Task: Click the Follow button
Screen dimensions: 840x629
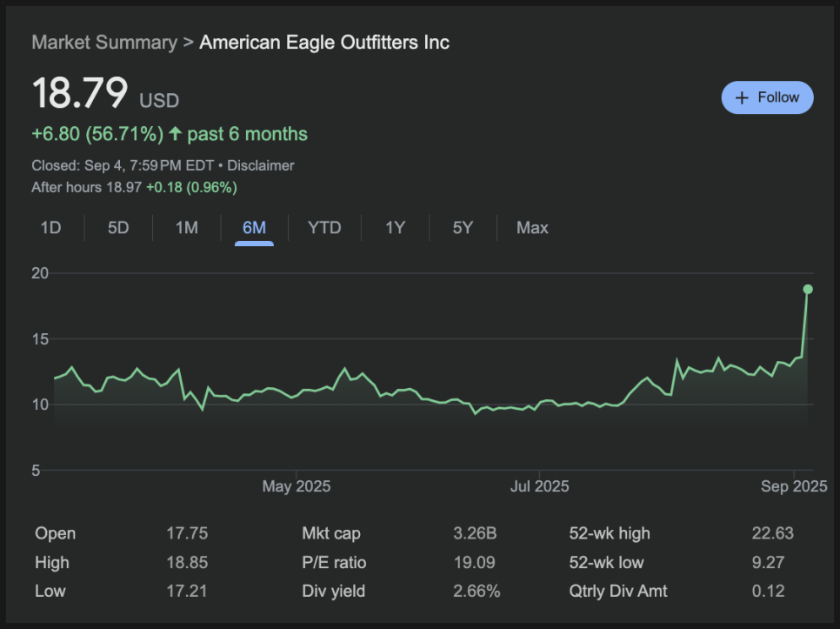Action: point(767,97)
